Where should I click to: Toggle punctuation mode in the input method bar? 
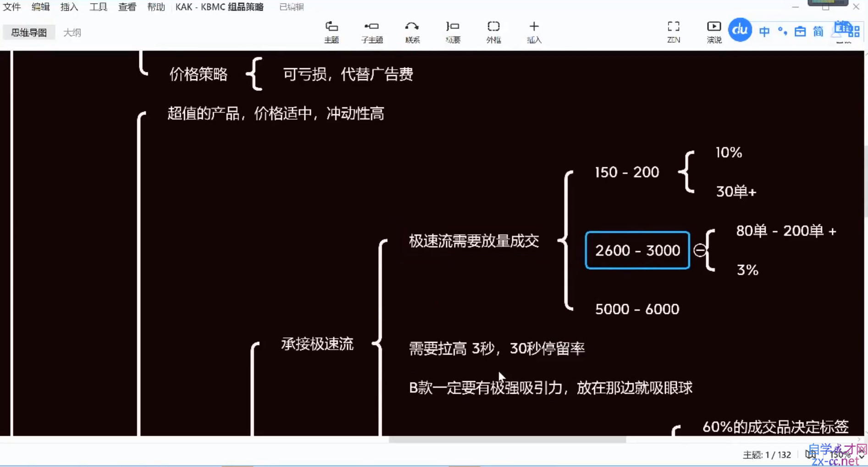783,31
